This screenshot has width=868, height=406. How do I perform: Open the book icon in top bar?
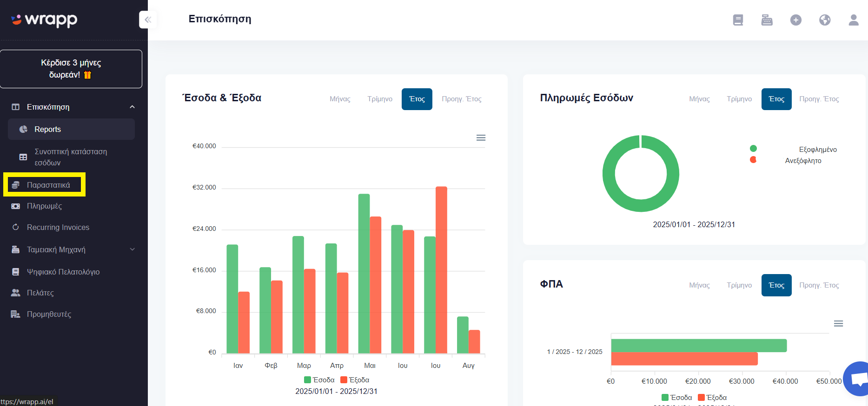pyautogui.click(x=738, y=20)
